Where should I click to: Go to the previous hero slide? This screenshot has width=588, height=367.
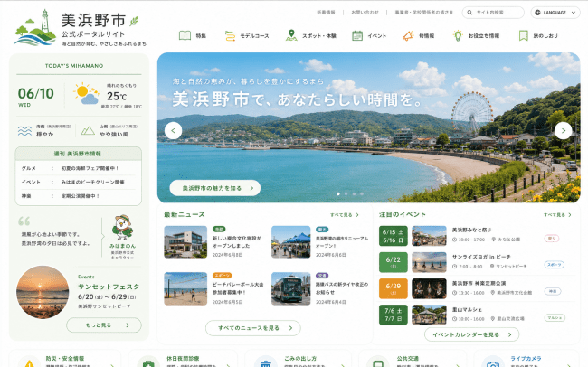pyautogui.click(x=174, y=131)
